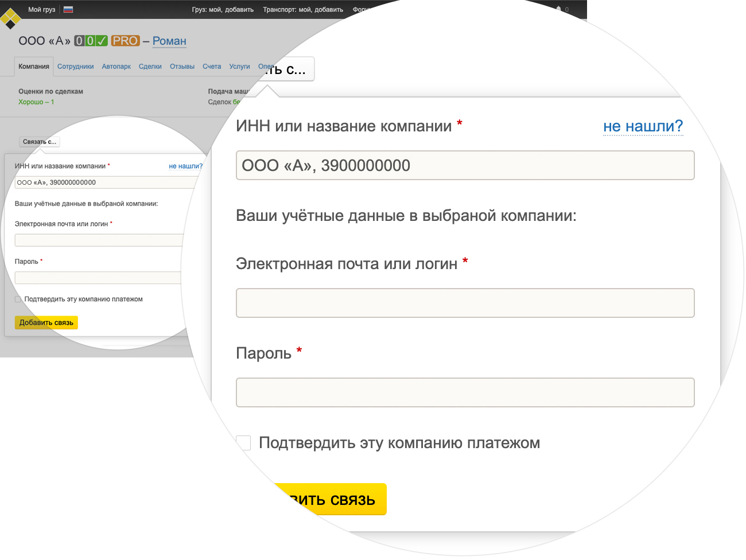
Task: Click the magnified Электронная почта или логин field
Action: 465,303
